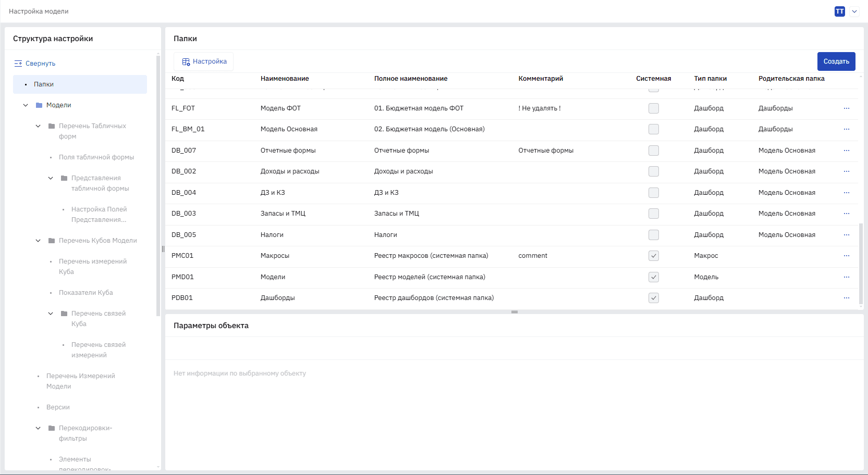The width and height of the screenshot is (868, 475).
Task: Toggle Системная checkbox for FL_FOT
Action: pos(653,108)
